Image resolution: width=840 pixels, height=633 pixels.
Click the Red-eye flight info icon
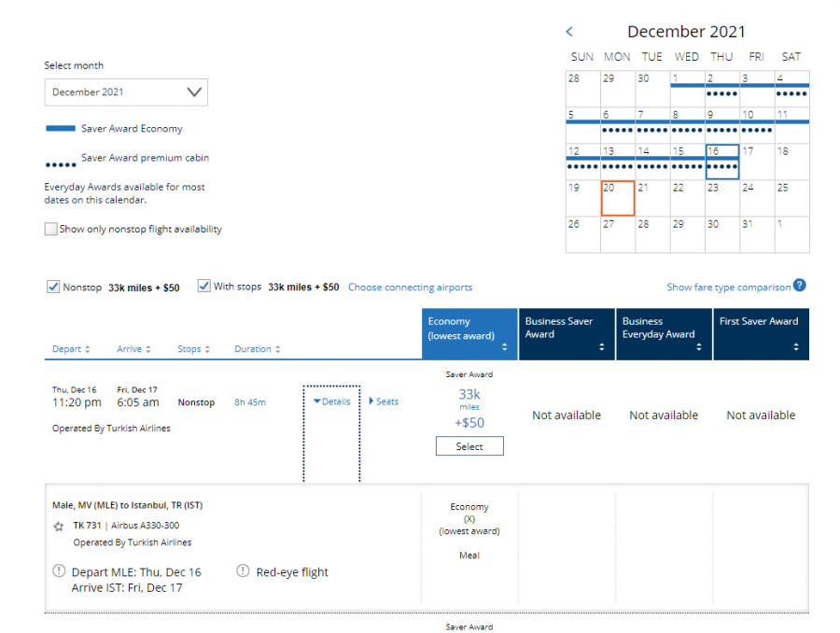(244, 571)
